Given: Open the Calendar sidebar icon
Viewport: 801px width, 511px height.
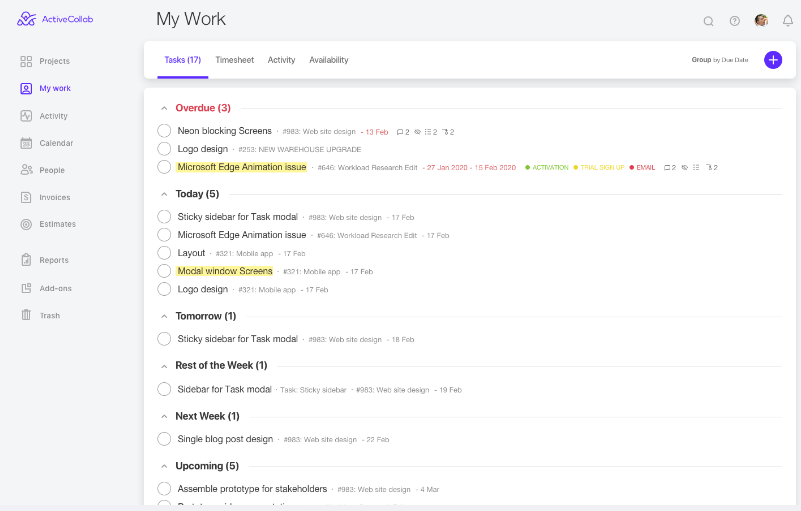Looking at the screenshot, I should pyautogui.click(x=26, y=143).
